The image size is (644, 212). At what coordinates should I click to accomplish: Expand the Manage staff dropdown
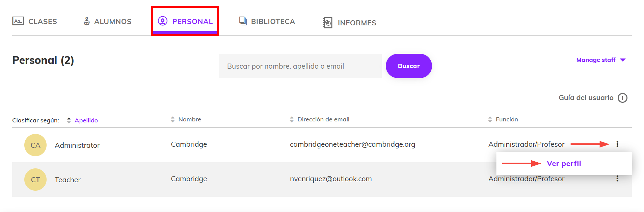601,60
